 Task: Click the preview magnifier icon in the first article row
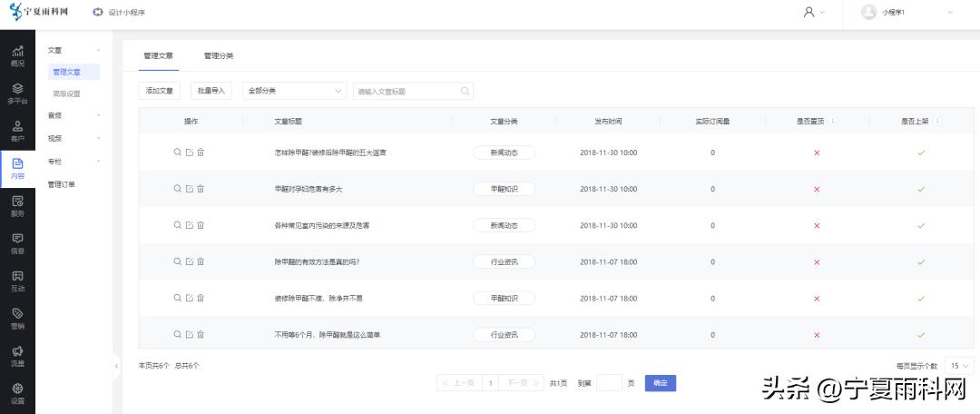pos(178,152)
